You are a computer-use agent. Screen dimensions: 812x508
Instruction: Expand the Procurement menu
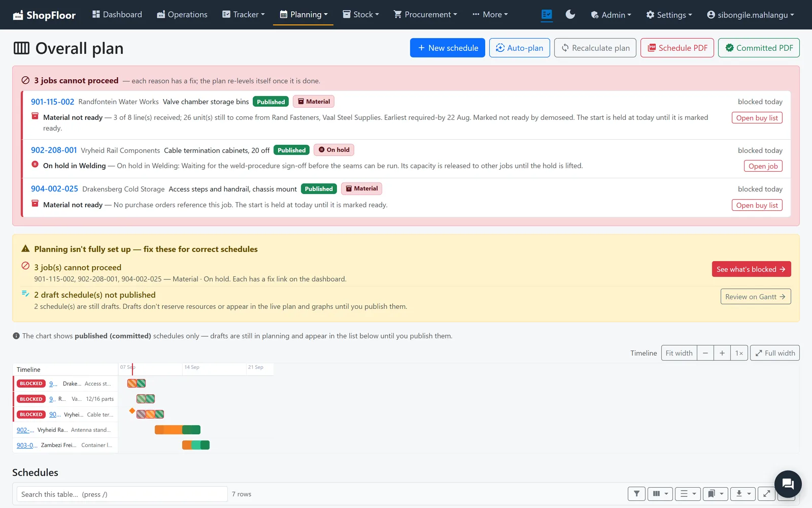pyautogui.click(x=425, y=15)
